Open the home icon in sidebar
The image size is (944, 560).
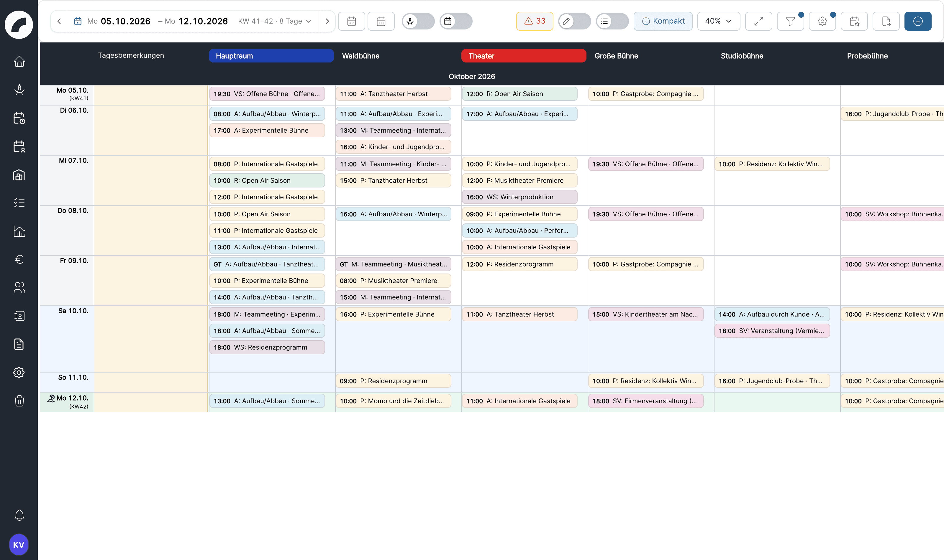point(19,62)
